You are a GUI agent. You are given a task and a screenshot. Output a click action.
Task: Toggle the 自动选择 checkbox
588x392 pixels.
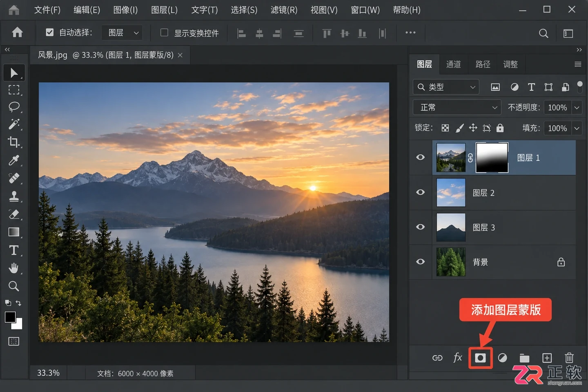click(50, 32)
